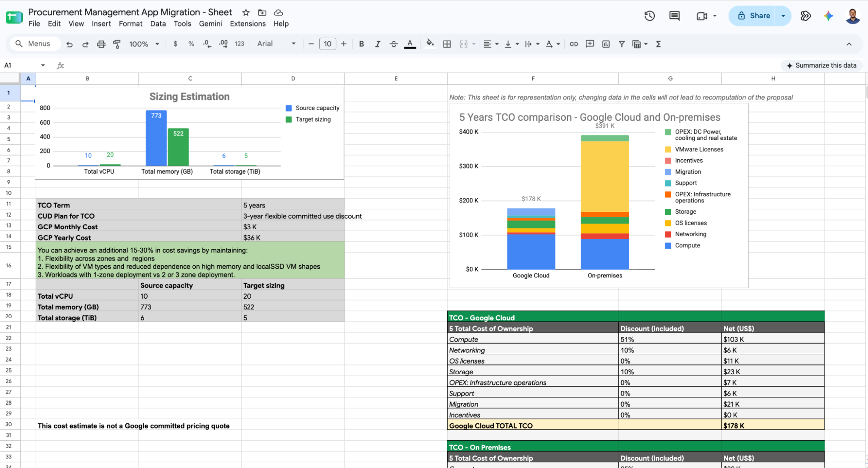Viewport: 868px width, 468px height.
Task: Open the Functions sigma icon
Action: 658,44
